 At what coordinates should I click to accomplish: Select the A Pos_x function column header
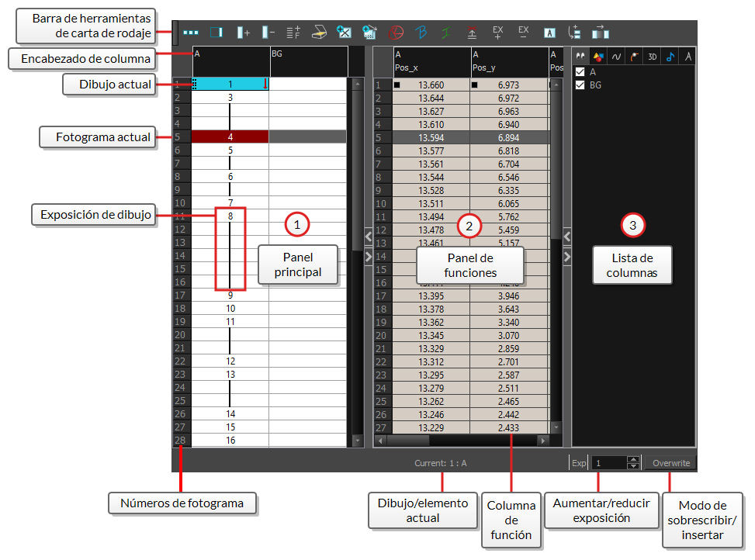pos(431,61)
